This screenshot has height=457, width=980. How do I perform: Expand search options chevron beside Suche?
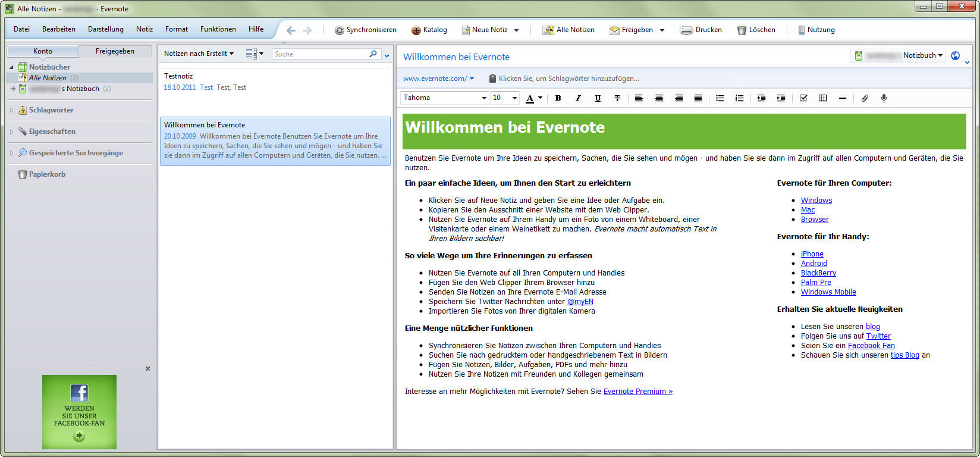click(x=387, y=56)
